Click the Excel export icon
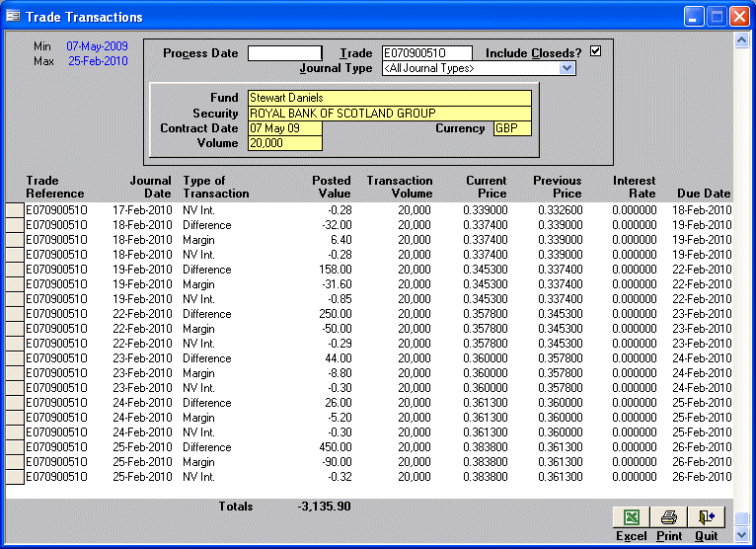This screenshot has width=756, height=549. click(631, 517)
